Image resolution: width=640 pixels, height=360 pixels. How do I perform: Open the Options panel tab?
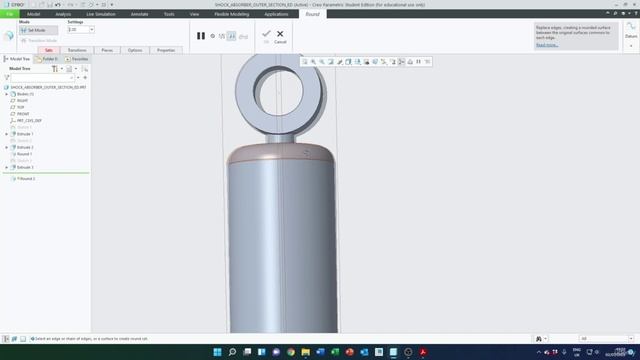[x=135, y=50]
